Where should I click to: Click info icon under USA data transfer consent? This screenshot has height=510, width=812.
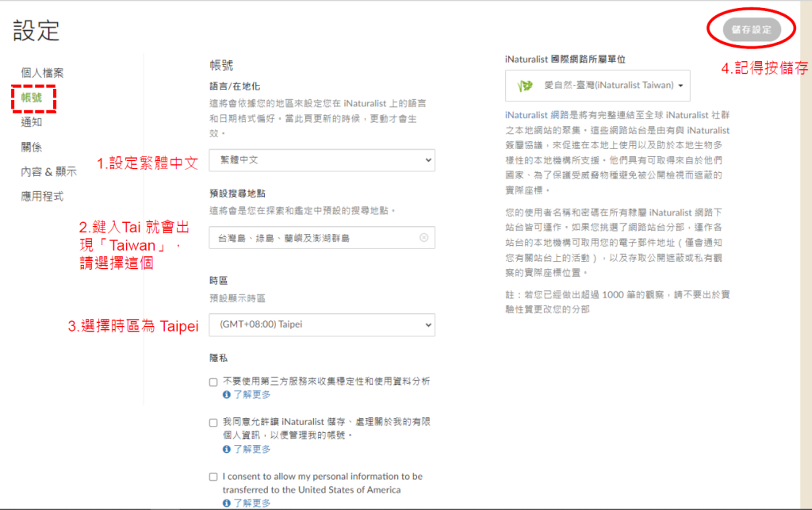[x=227, y=503]
